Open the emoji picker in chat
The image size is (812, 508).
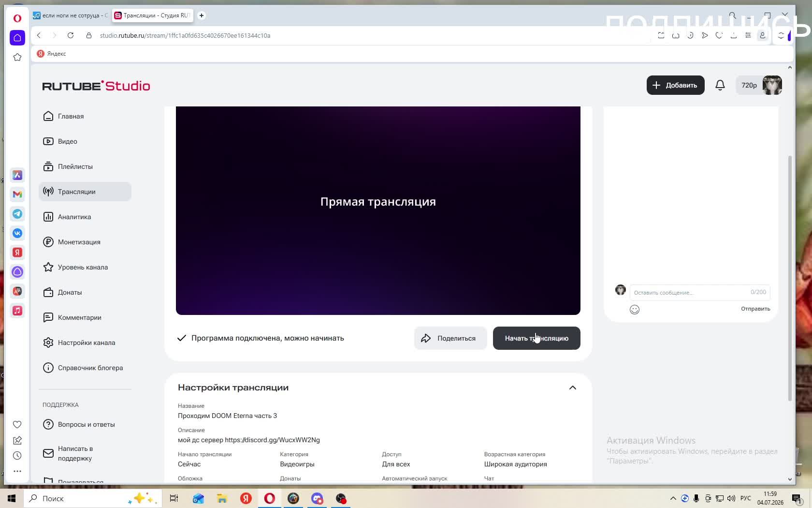tap(635, 309)
